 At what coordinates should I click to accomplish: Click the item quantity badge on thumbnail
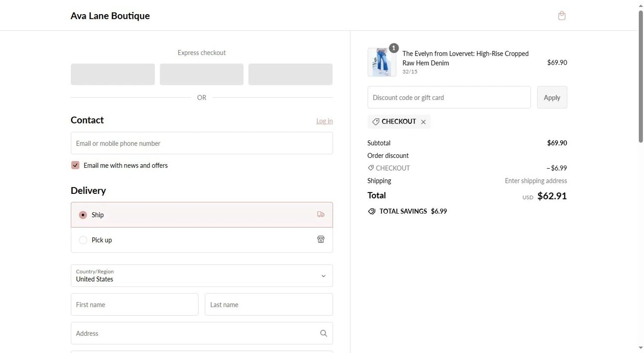click(x=394, y=48)
